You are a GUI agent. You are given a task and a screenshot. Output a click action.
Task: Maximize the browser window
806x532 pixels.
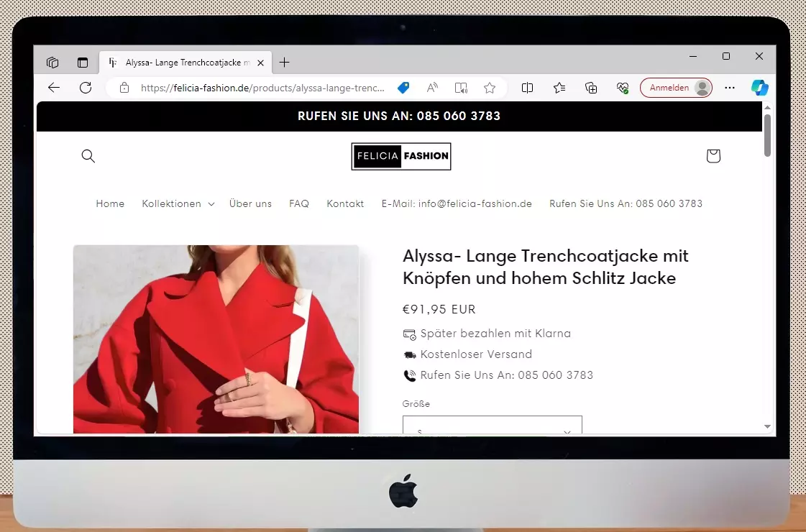(x=725, y=56)
